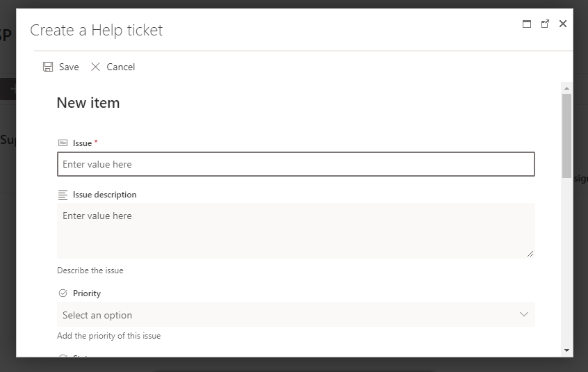Click the Cancel X icon in toolbar
588x372 pixels.
(96, 67)
